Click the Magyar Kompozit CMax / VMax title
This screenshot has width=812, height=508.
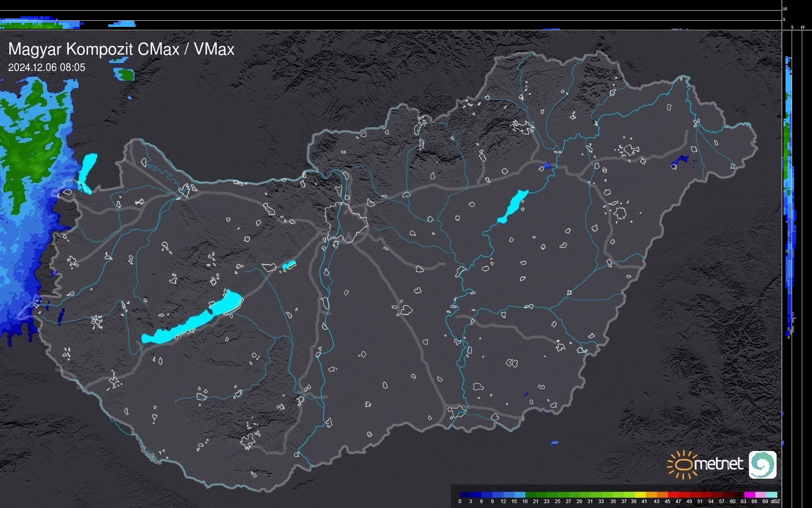121,49
